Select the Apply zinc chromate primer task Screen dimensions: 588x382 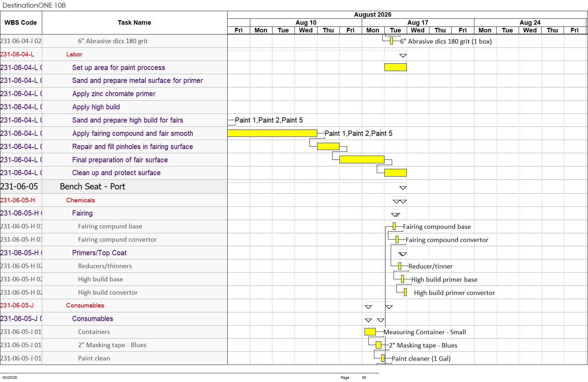click(x=114, y=94)
